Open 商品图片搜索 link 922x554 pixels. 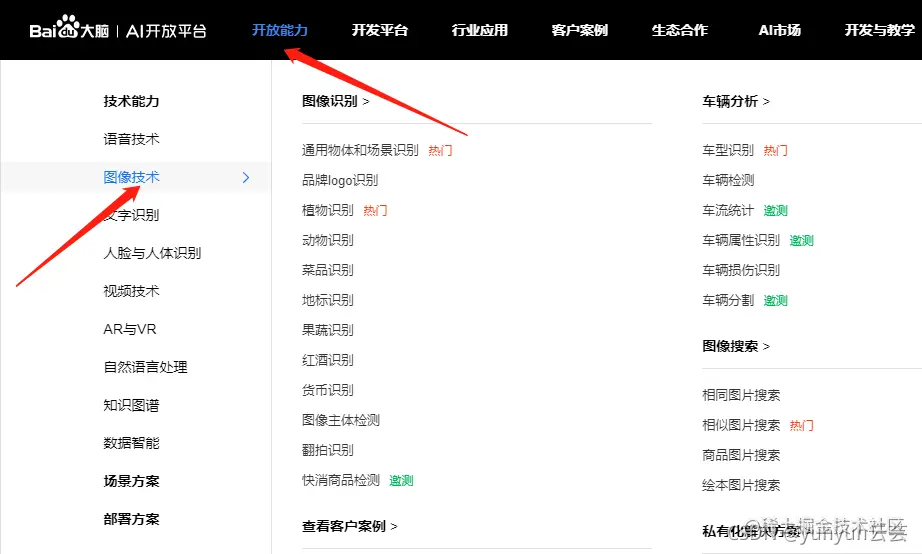(x=741, y=455)
